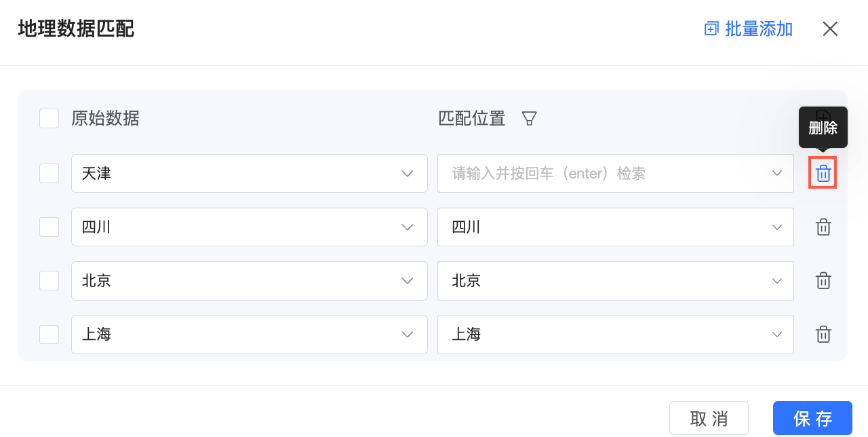Select the 北京 row checkbox

click(x=49, y=281)
